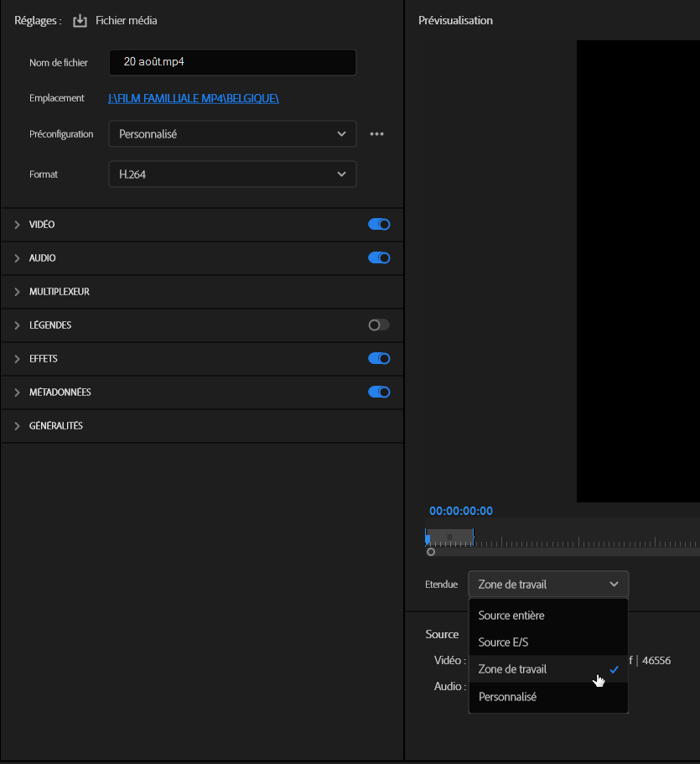The height and width of the screenshot is (764, 700).
Task: Enable the LÉGENDES switch
Action: click(x=379, y=325)
